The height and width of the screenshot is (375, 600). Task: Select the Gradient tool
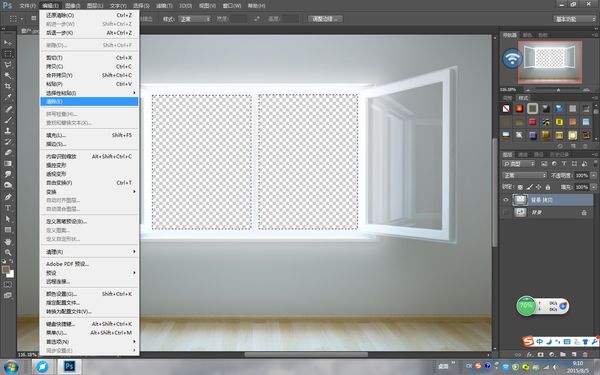[8, 163]
